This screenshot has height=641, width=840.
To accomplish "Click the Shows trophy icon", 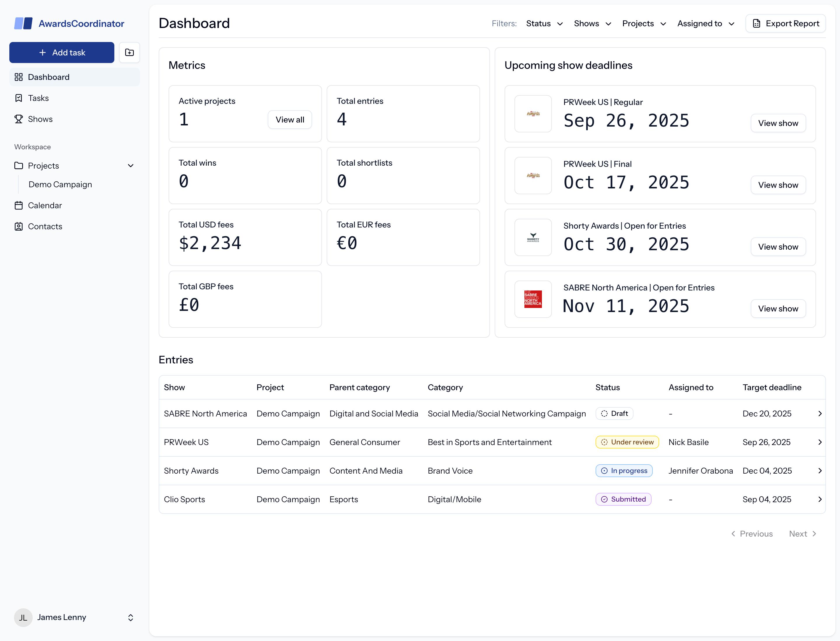I will click(x=19, y=119).
